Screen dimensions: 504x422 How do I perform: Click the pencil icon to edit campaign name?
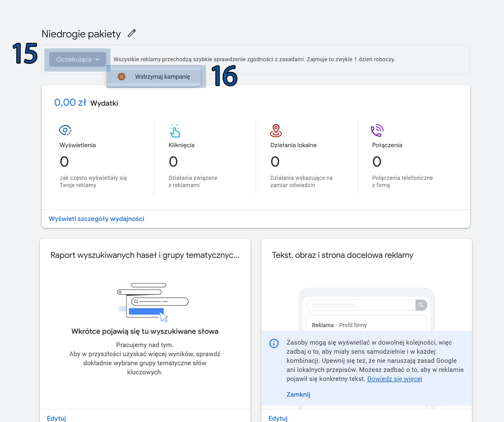click(x=132, y=33)
